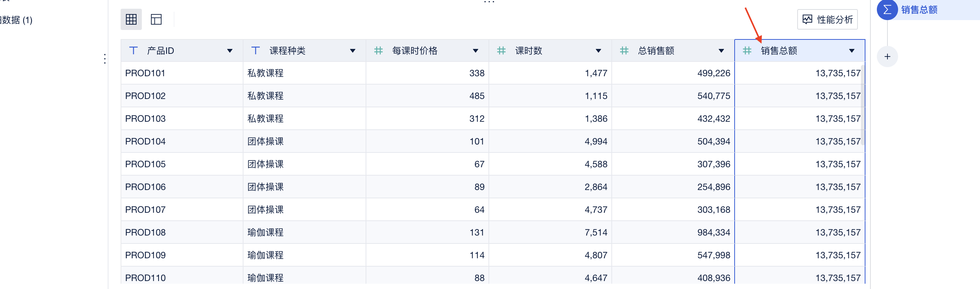Add a new step with plus button
The width and height of the screenshot is (980, 289).
(887, 57)
